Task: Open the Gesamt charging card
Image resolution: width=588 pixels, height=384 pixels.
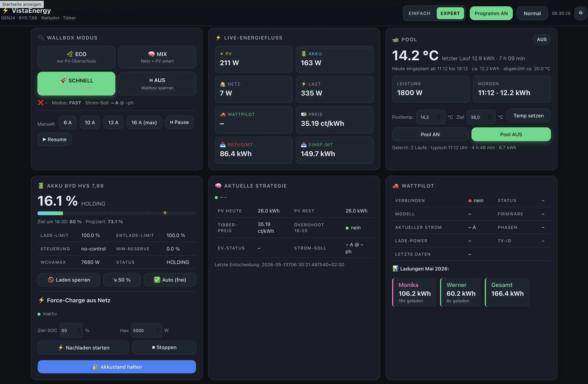Action: 507,292
